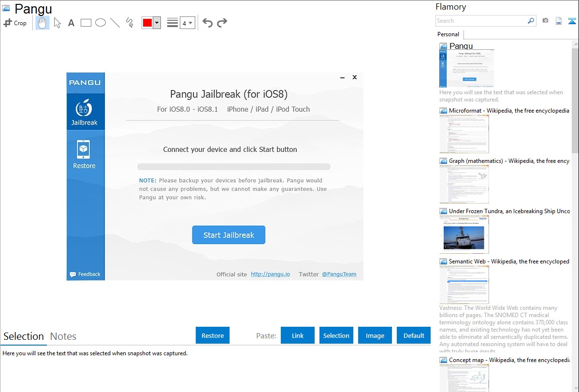Viewport: 579px width, 392px height.
Task: Click into the Flamory search field
Action: 481,21
